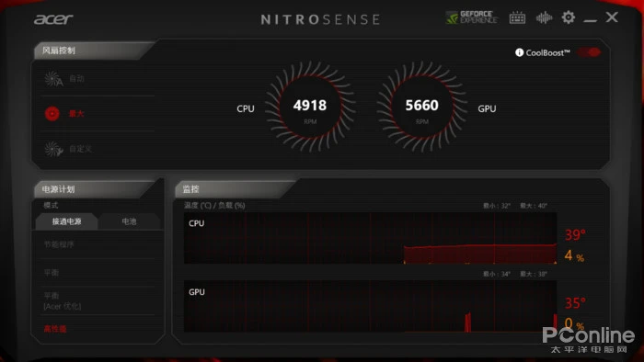Image resolution: width=644 pixels, height=362 pixels.
Task: Toggle the CoolBoost switch
Action: coord(589,52)
